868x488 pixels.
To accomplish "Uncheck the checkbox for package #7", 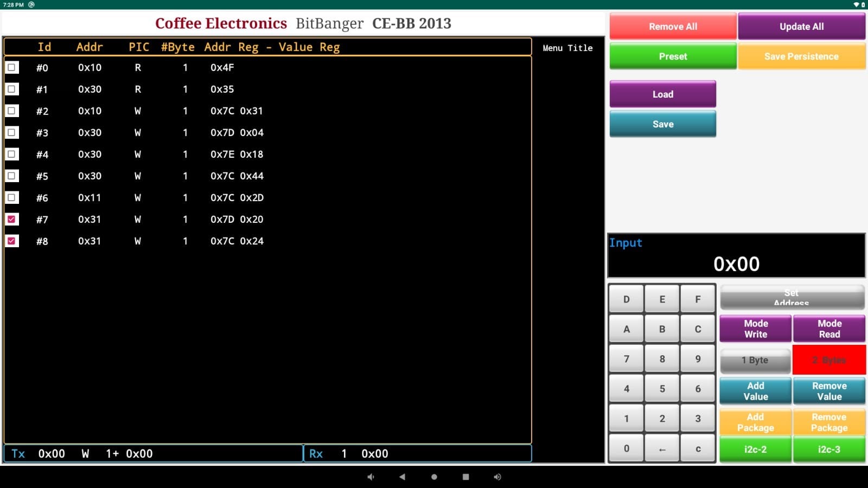I will pos(11,219).
